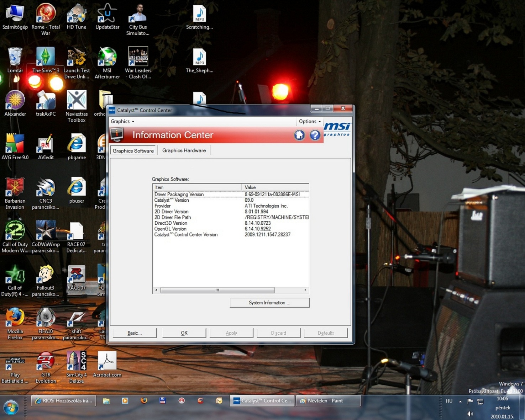The image size is (525, 420).
Task: Select the trakAxPC desktop icon
Action: [46, 104]
